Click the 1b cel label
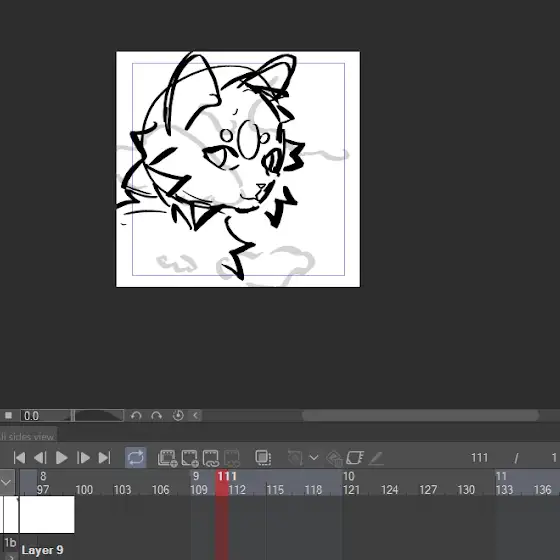 click(x=10, y=543)
